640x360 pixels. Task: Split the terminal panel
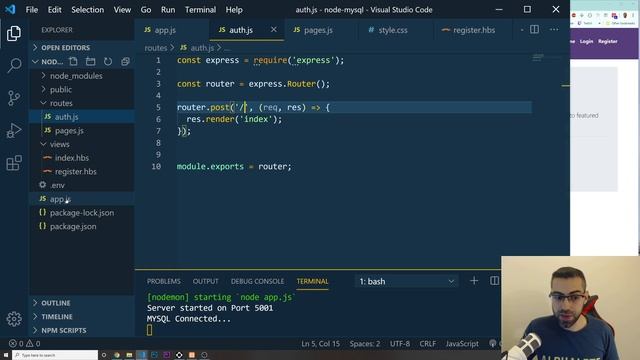[494, 281]
